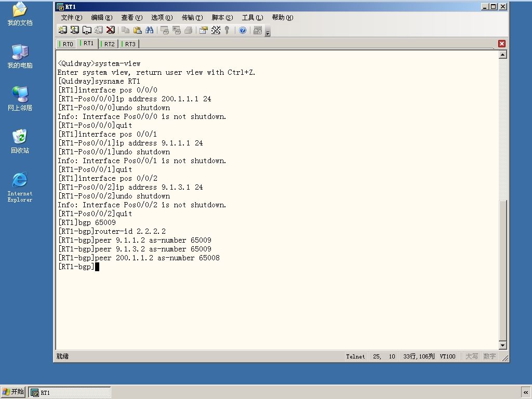The height and width of the screenshot is (399, 532).
Task: Click 'peer 200.1.1.2 as-number 65008' line
Action: pos(139,258)
